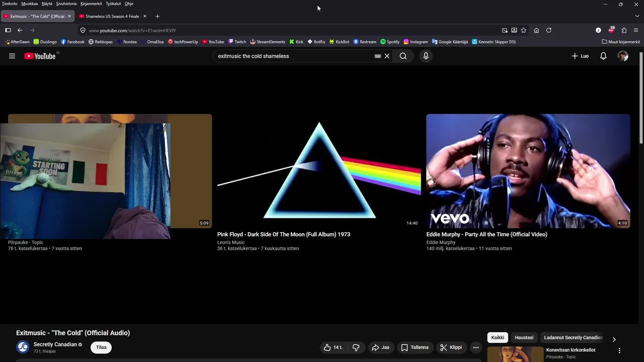Open the Facebook bookmark
The image size is (644, 362).
pyautogui.click(x=72, y=42)
